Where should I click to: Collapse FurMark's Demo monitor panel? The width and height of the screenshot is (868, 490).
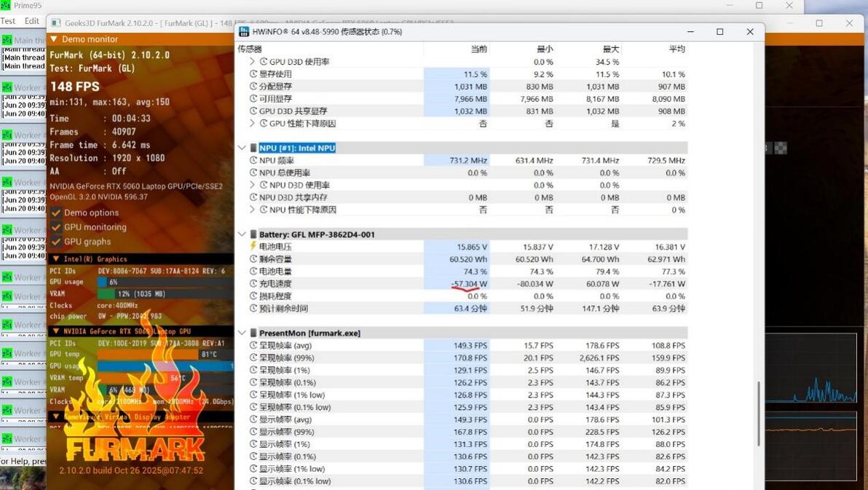pos(54,39)
